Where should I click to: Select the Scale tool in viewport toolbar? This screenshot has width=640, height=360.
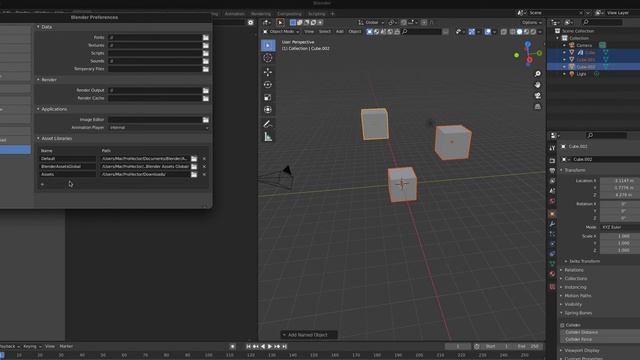click(268, 97)
